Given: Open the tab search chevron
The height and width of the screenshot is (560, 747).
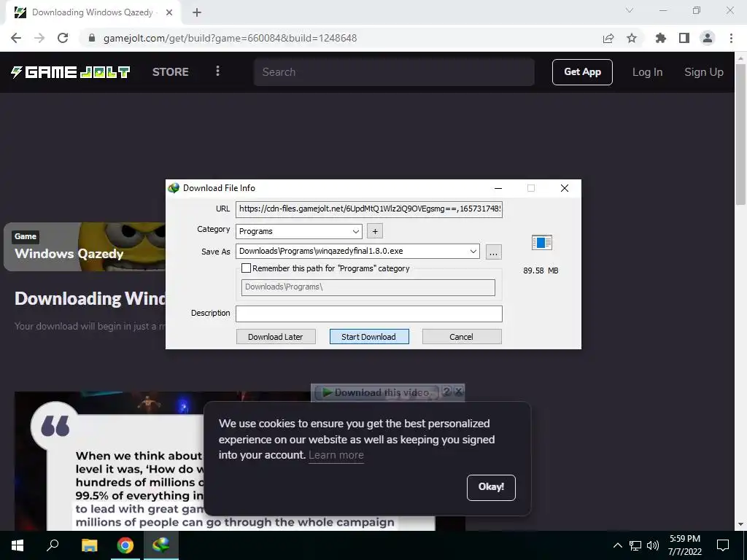Looking at the screenshot, I should coord(630,10).
